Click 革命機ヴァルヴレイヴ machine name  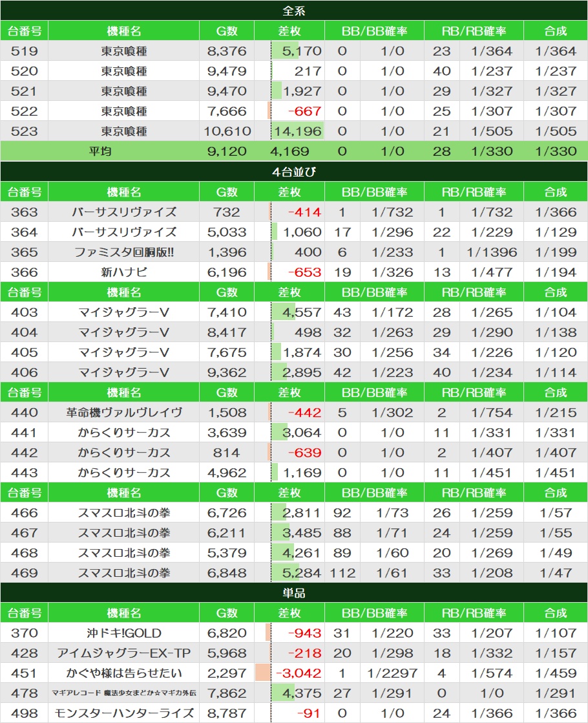pyautogui.click(x=124, y=412)
